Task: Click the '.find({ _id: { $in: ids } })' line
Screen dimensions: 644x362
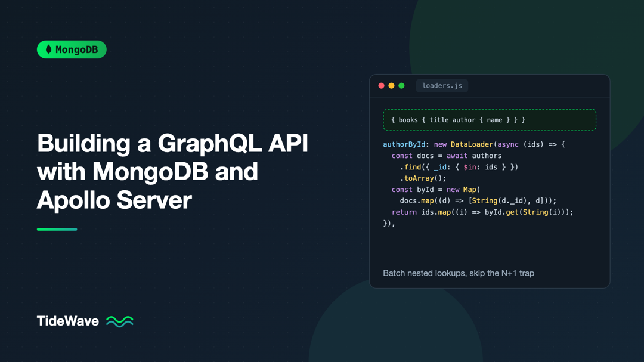Action: point(459,167)
